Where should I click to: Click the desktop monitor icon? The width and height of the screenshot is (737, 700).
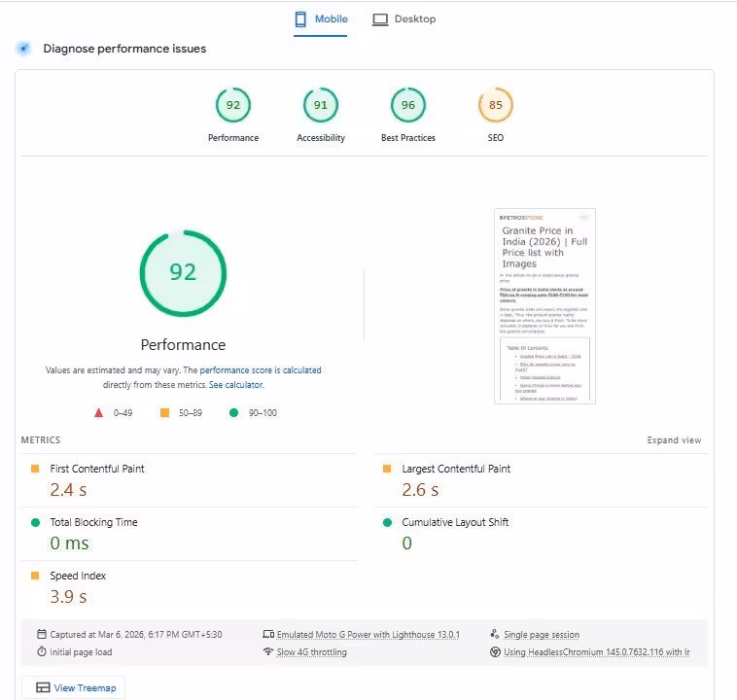[380, 19]
